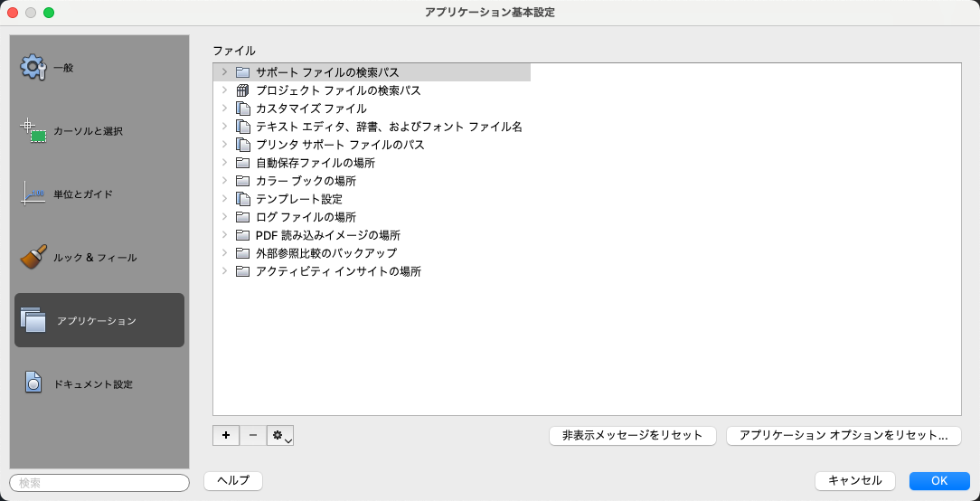Select 外部参照比較のバックアップ row text
The width and height of the screenshot is (980, 501).
[x=326, y=253]
